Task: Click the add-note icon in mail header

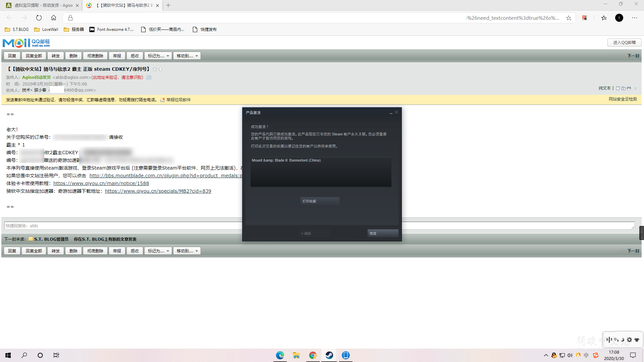Action: pyautogui.click(x=618, y=88)
